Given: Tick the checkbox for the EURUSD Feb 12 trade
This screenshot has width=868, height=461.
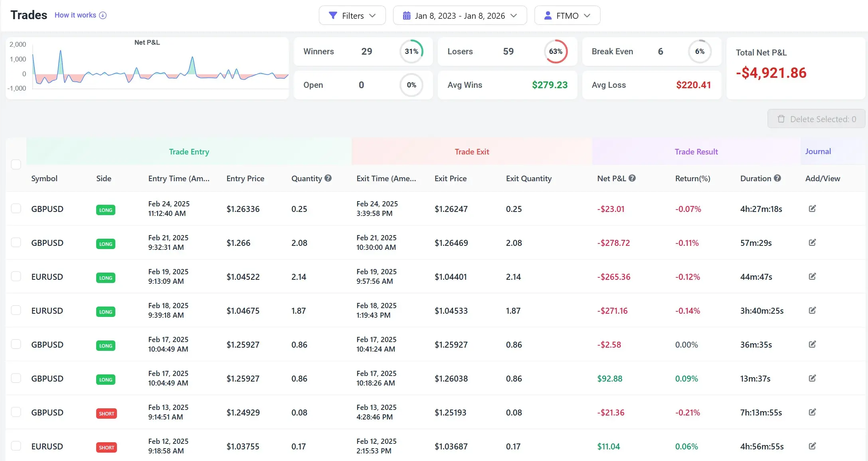Looking at the screenshot, I should tap(16, 446).
